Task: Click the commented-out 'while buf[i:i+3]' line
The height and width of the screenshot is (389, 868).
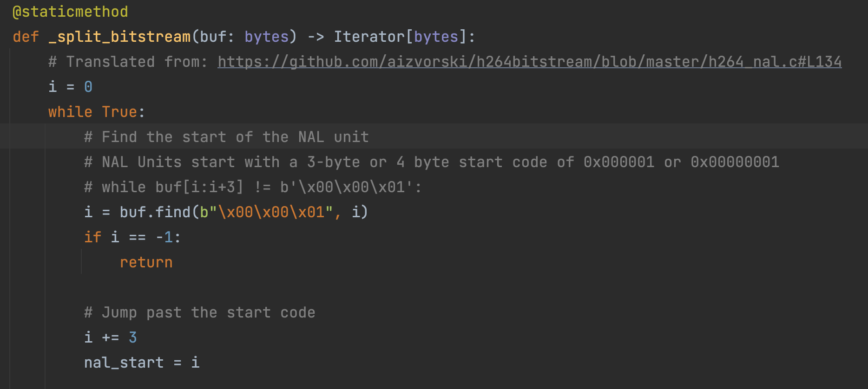Action: 253,187
